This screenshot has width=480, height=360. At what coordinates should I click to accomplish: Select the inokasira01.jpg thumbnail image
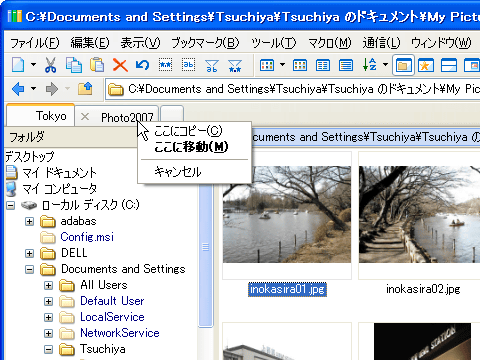(x=287, y=215)
